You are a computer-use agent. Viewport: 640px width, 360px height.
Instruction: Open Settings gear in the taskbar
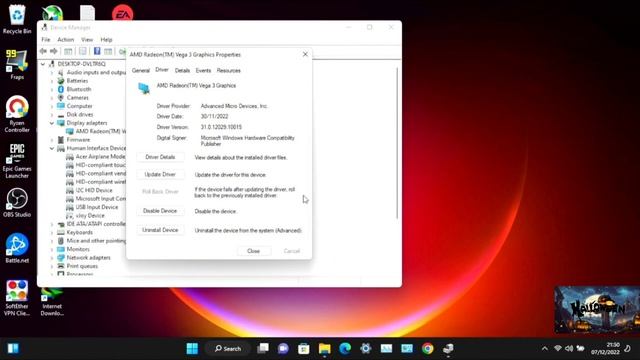(366, 348)
